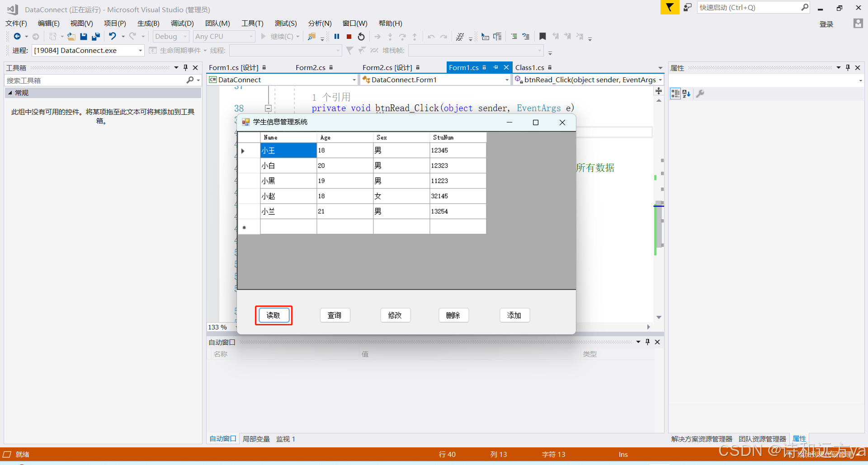Open the Debug configuration dropdown
This screenshot has height=465, width=868.
[170, 37]
